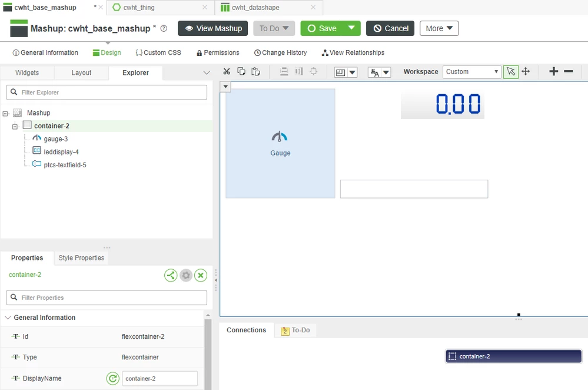The image size is (588, 390).
Task: Open View Relationships
Action: coord(353,52)
